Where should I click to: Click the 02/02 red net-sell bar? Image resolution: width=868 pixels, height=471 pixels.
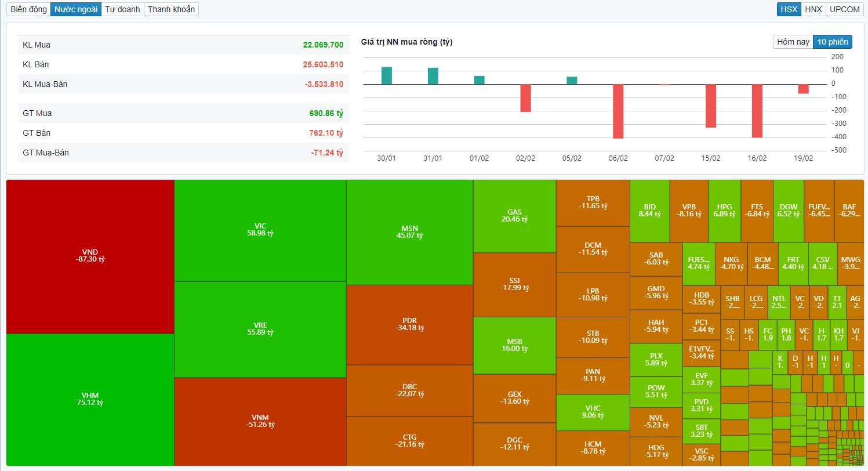pyautogui.click(x=526, y=98)
